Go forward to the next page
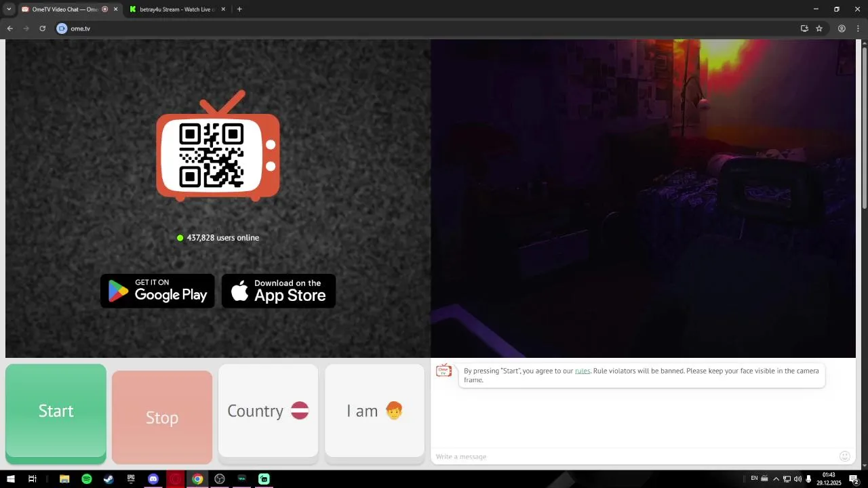Screen dimensions: 868x488 click(x=26, y=28)
